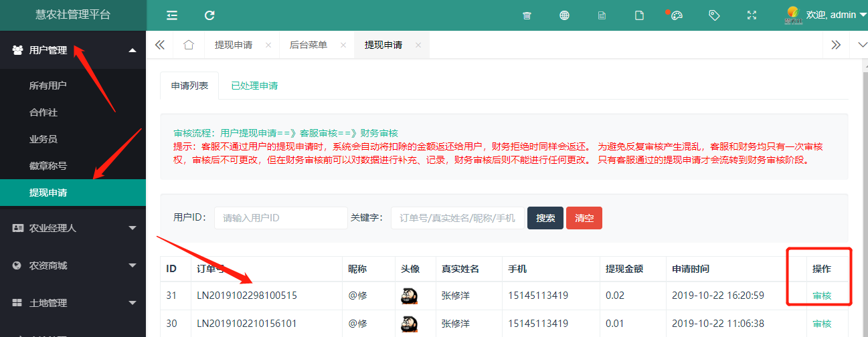Click 审核 link for order ID 31

[822, 296]
